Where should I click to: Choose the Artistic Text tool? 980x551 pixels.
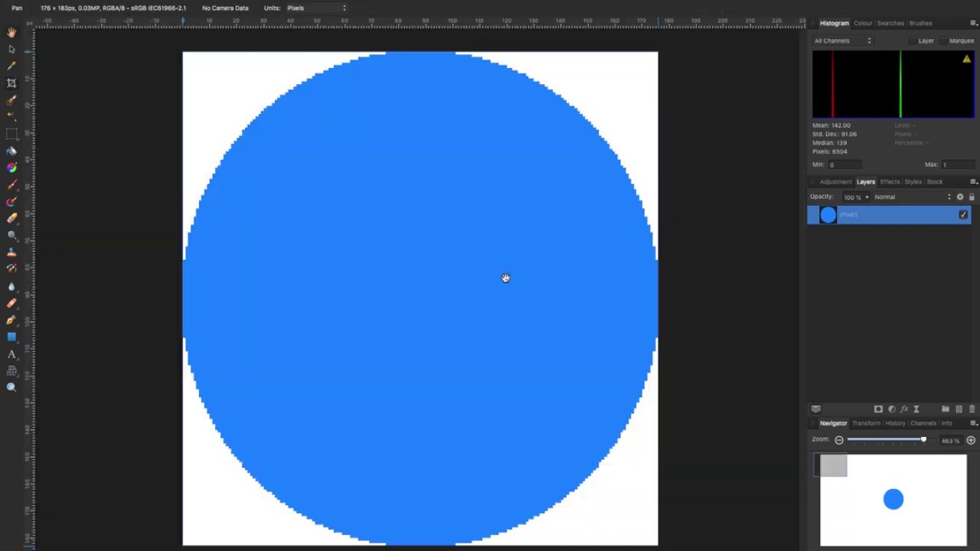[11, 354]
